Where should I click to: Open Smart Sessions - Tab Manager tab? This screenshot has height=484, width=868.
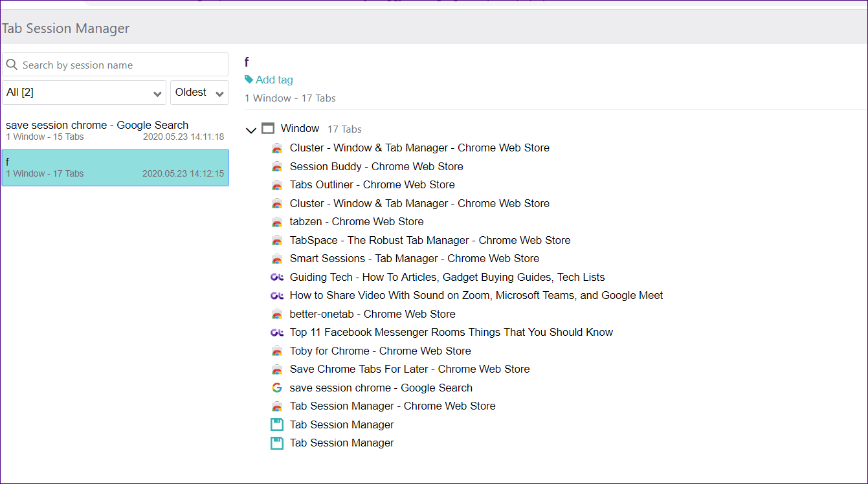click(x=414, y=258)
